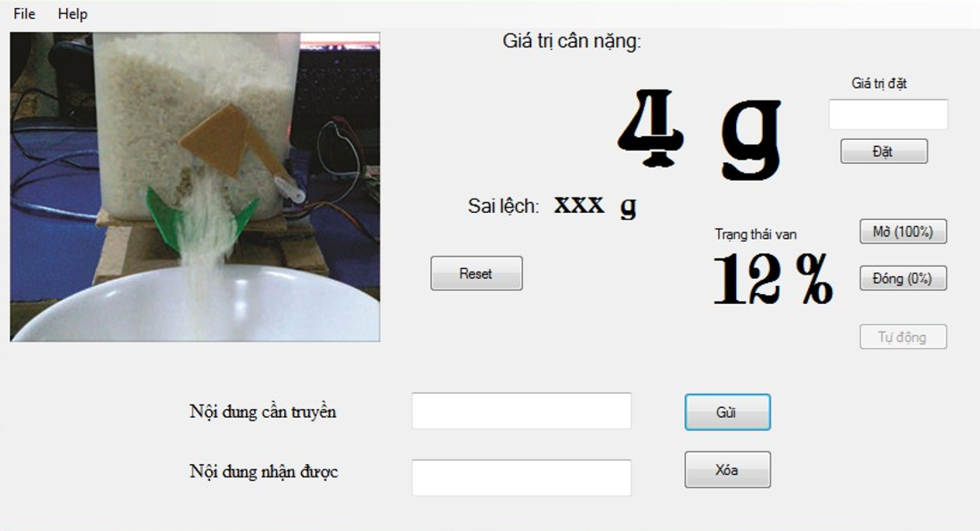Image resolution: width=980 pixels, height=531 pixels.
Task: Click the Đóng (0%) valve button
Action: tap(903, 279)
